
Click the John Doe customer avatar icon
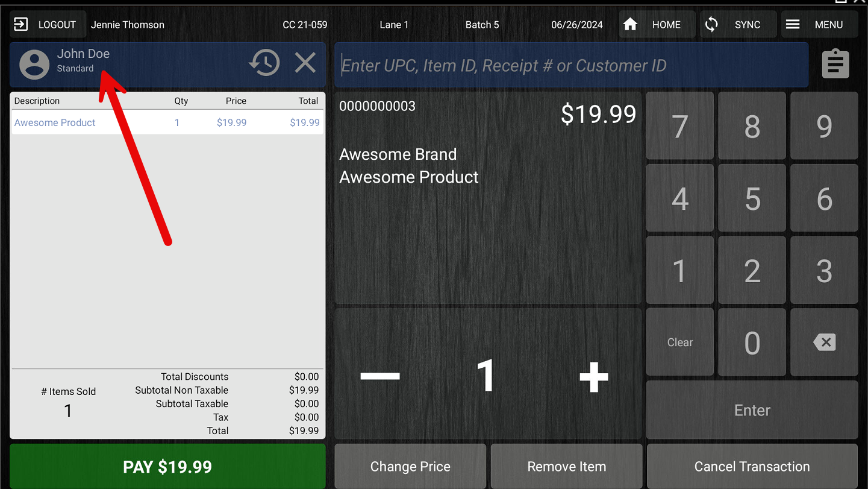pos(34,65)
